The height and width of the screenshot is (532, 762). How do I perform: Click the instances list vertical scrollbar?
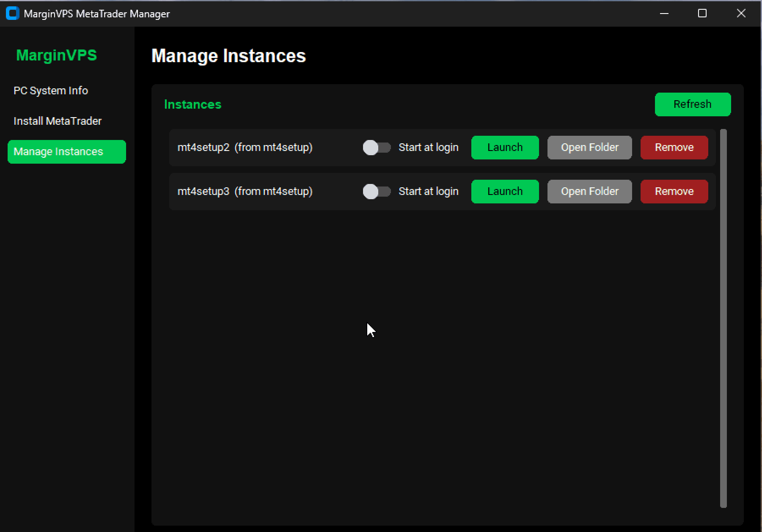[723, 318]
